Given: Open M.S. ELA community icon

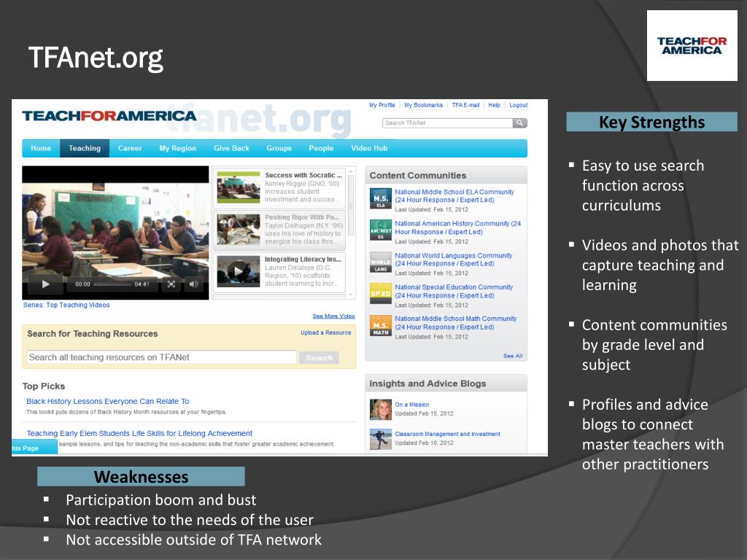Looking at the screenshot, I should pos(381,198).
